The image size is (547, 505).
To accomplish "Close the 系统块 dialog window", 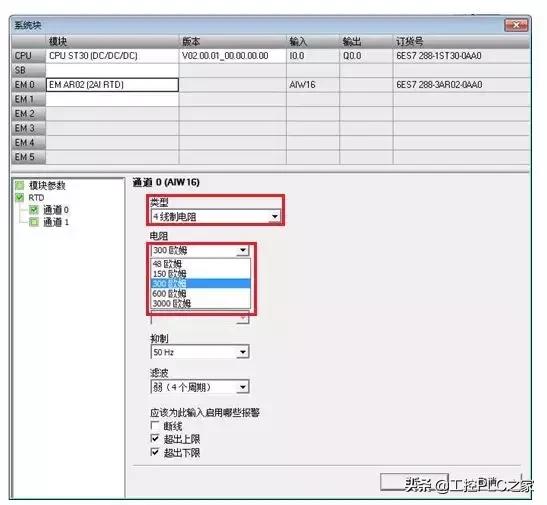I will 516,25.
